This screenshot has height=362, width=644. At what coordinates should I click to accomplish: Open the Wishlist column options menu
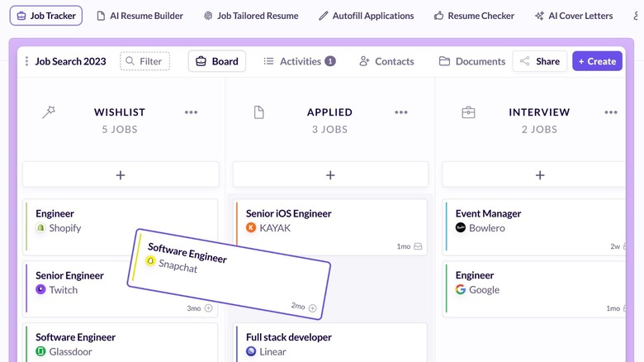click(x=192, y=112)
